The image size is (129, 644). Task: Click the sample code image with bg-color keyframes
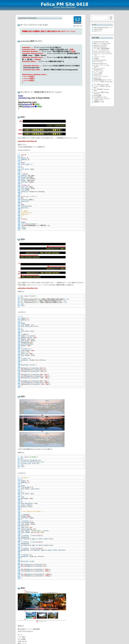[34, 102]
